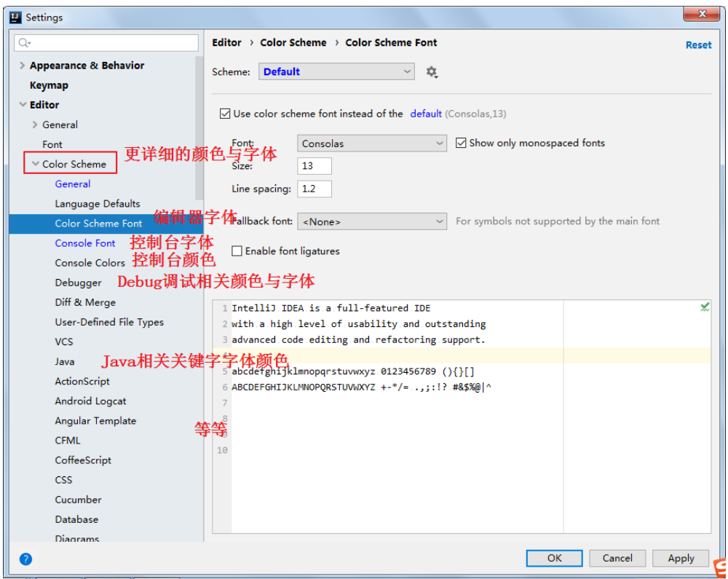Click preview line starting 'abcdefghijklmnopqrstuvwxyz'
728x579 pixels.
point(353,371)
